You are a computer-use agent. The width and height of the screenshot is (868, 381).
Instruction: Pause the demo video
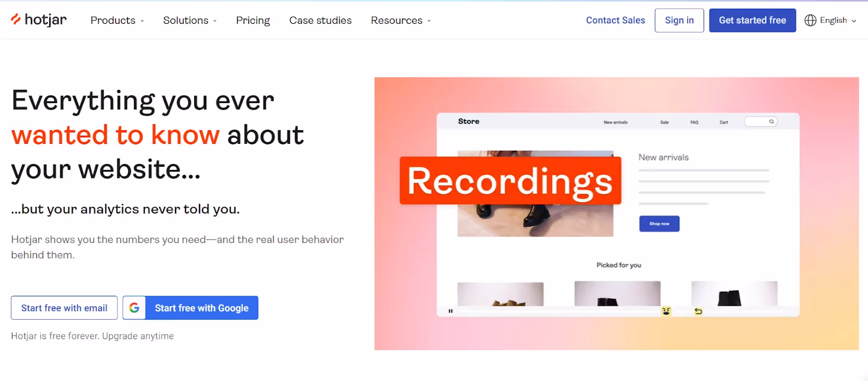point(450,311)
